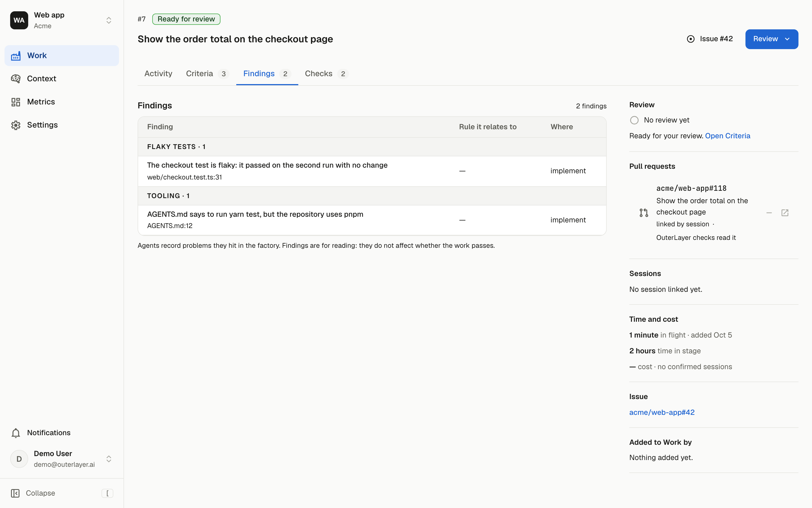The height and width of the screenshot is (508, 812).
Task: Click the Metrics grid icon
Action: coord(16,102)
